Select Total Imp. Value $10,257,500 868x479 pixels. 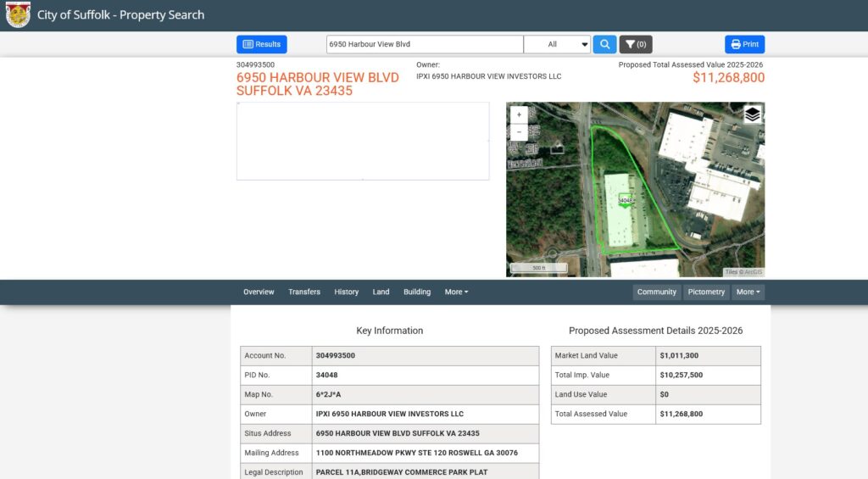click(682, 375)
